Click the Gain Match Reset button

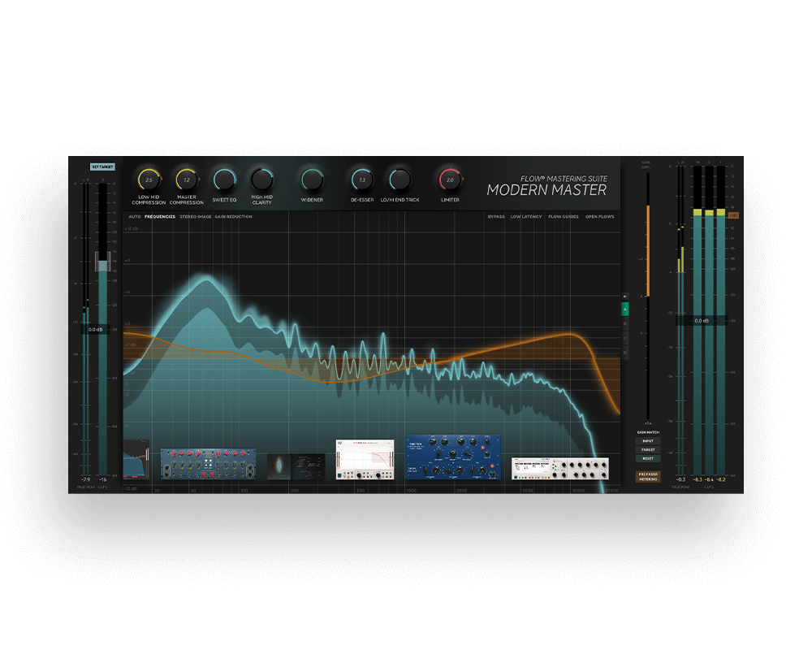[648, 459]
